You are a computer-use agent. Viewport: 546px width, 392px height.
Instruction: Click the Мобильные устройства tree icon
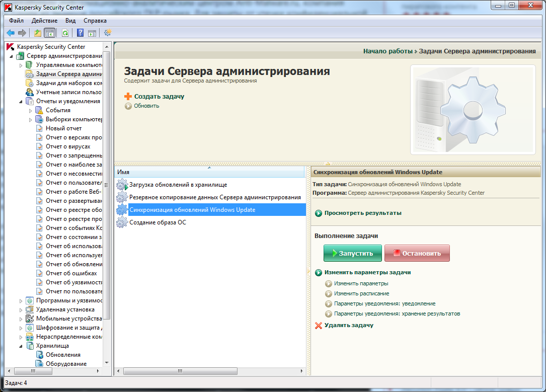tap(30, 319)
